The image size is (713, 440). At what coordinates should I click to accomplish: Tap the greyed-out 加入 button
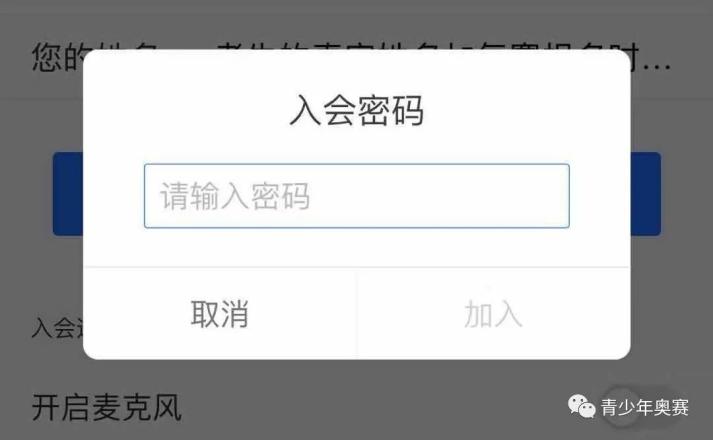pos(493,314)
